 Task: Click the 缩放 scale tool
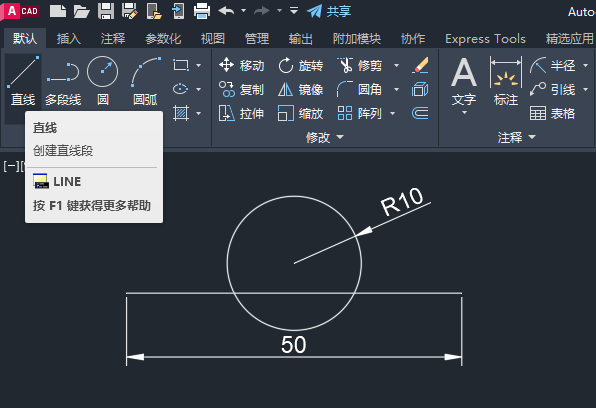coord(300,113)
